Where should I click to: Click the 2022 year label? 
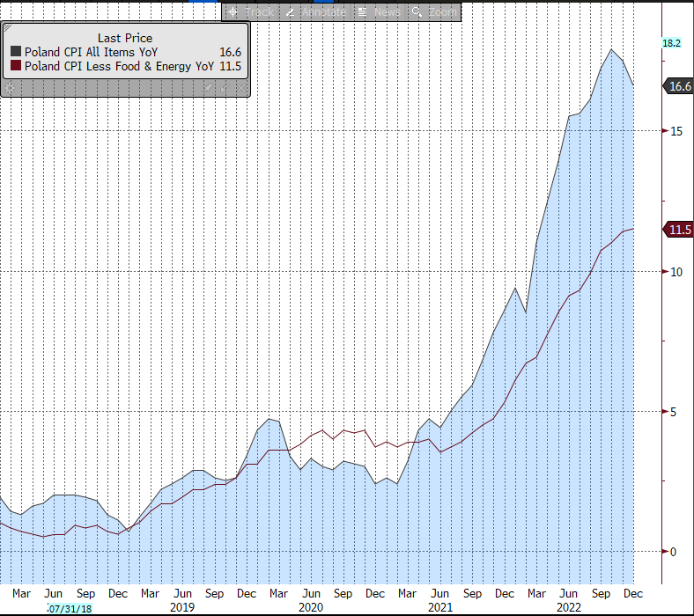tap(568, 607)
